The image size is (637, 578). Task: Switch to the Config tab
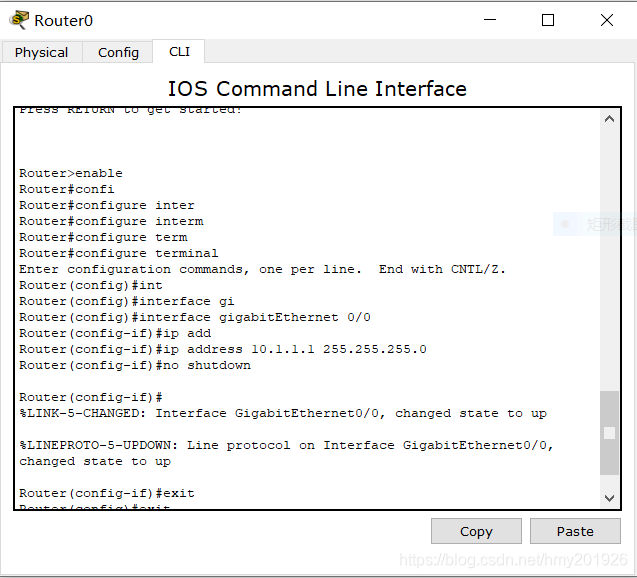[x=118, y=52]
